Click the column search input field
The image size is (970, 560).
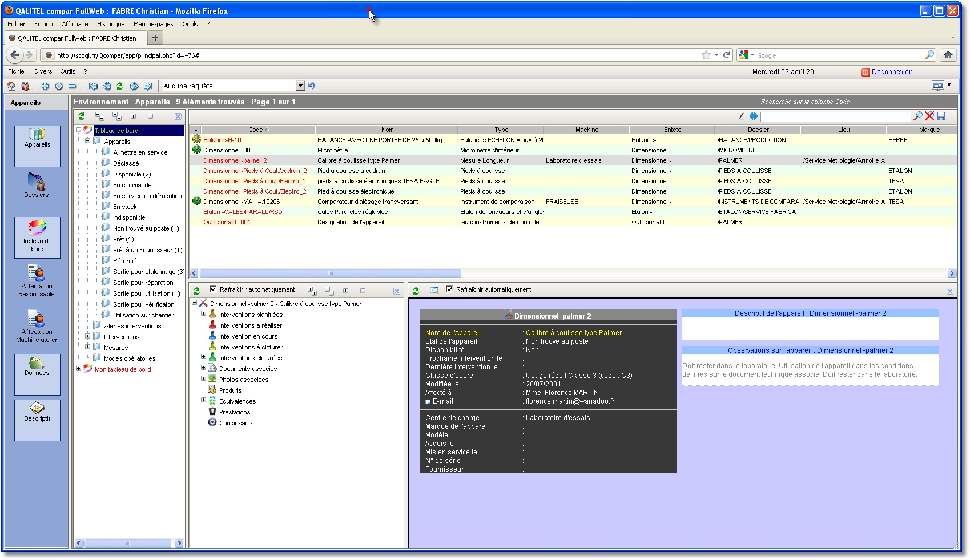point(835,117)
